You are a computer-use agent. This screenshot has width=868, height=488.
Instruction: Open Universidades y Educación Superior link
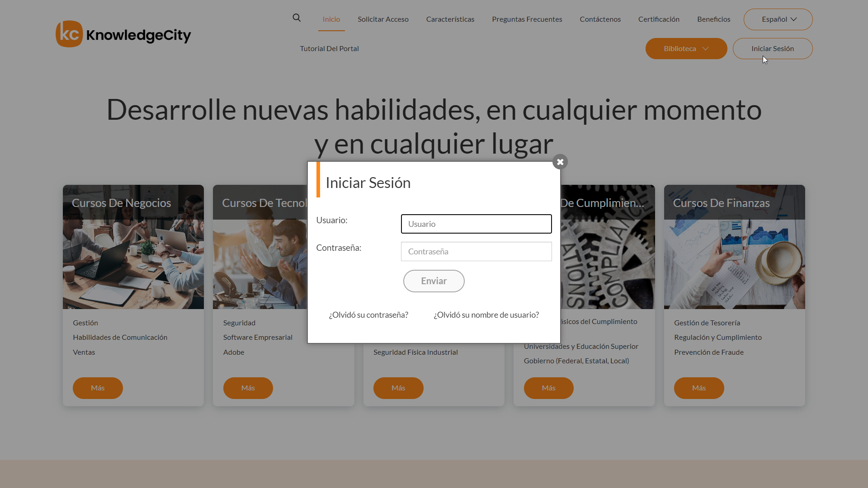point(581,346)
